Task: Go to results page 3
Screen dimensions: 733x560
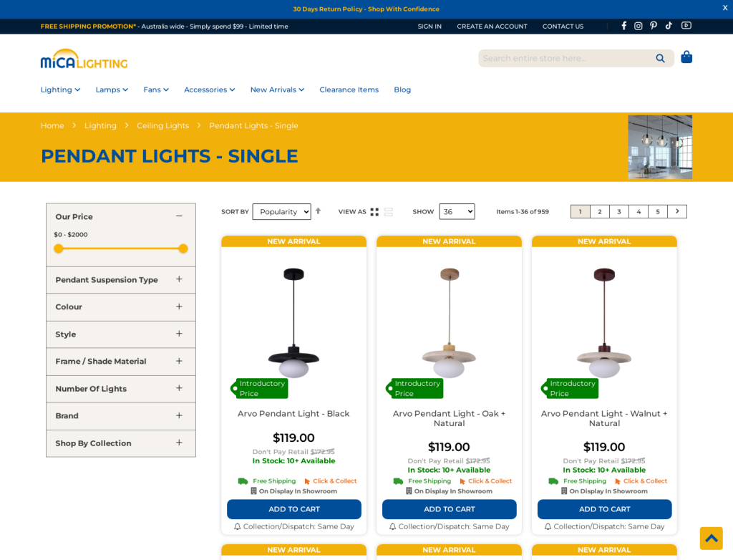Action: [x=619, y=211]
